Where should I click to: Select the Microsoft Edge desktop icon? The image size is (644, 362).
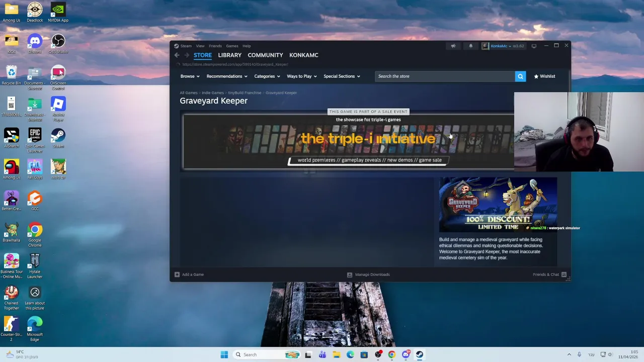point(35,329)
